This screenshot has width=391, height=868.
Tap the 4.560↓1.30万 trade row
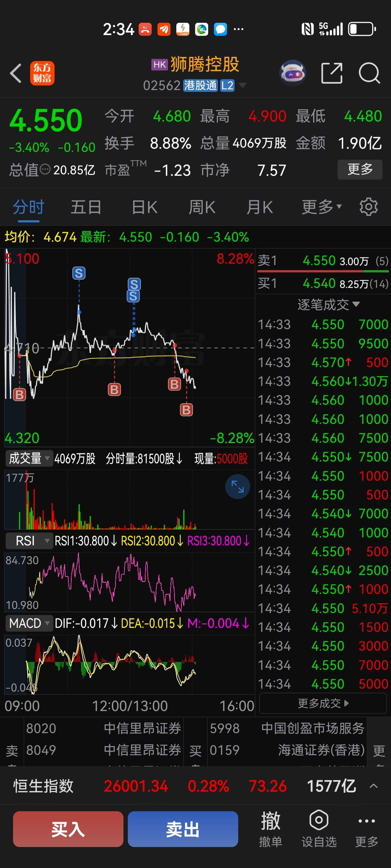(x=323, y=381)
